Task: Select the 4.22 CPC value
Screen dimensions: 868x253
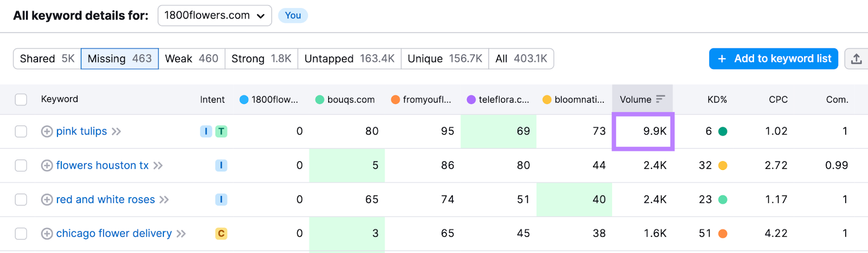Action: [776, 233]
